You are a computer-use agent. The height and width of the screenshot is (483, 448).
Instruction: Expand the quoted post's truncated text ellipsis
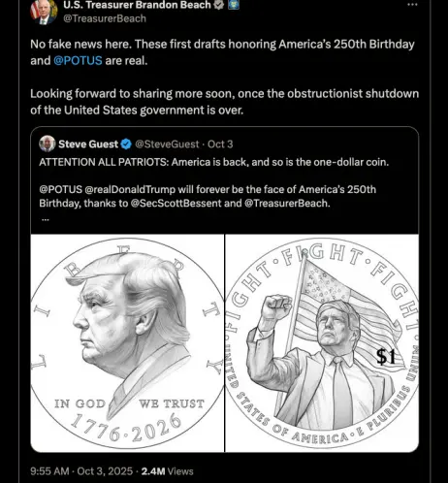click(x=46, y=219)
